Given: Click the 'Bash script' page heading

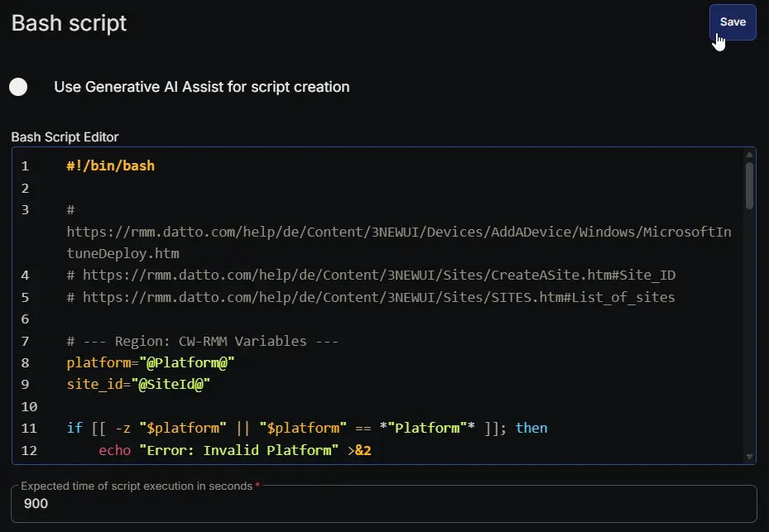Looking at the screenshot, I should [69, 23].
